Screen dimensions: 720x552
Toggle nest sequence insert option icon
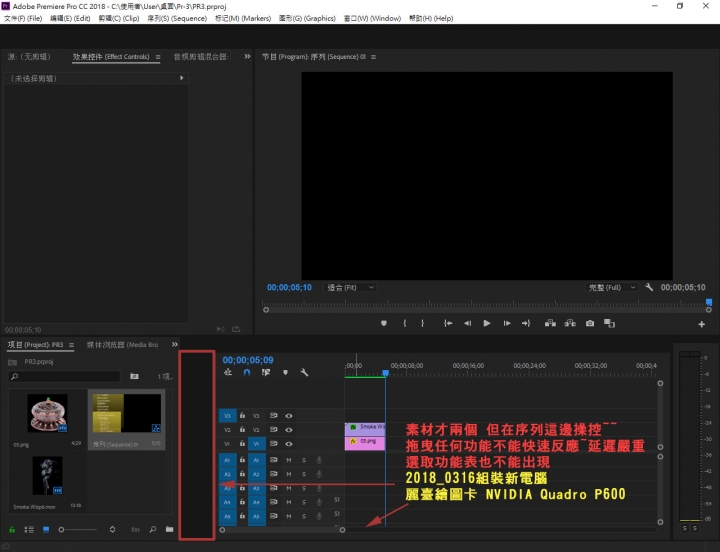point(228,372)
